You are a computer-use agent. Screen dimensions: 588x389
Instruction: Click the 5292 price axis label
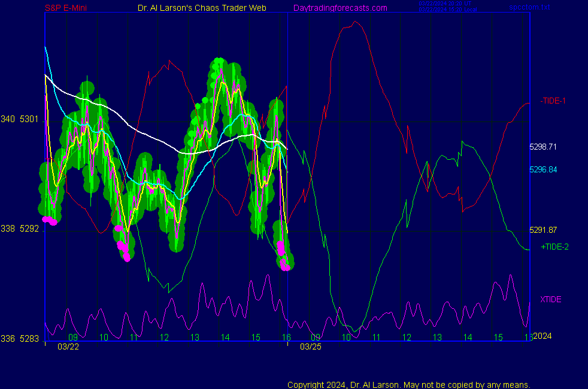[29, 229]
